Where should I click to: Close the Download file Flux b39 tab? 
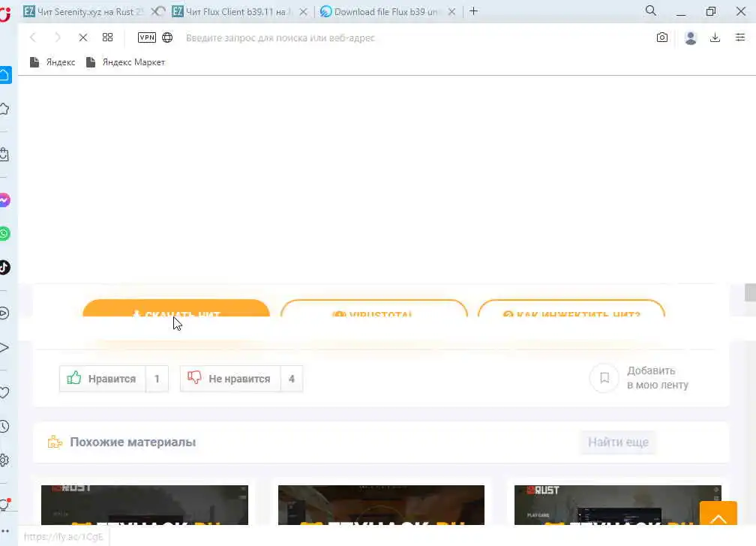(x=451, y=11)
